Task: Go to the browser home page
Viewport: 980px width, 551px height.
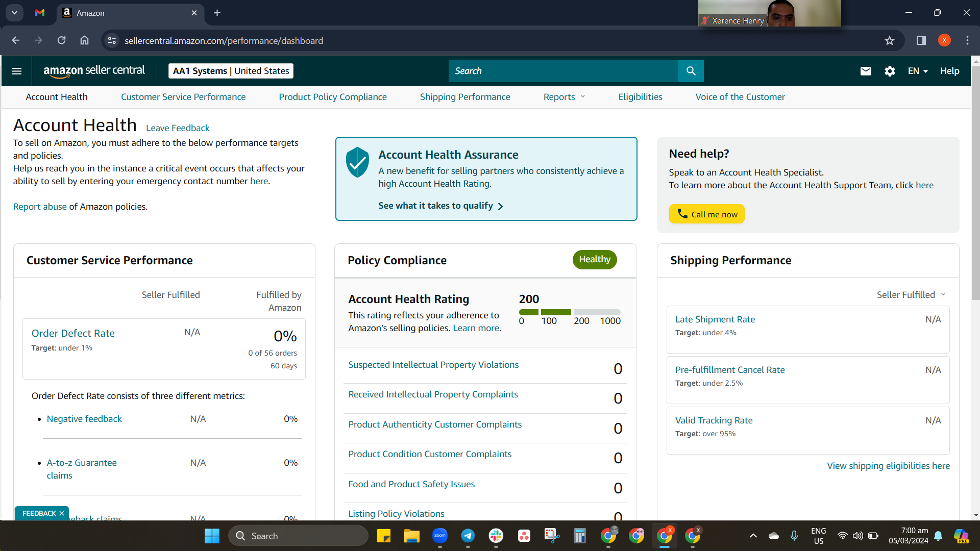Action: [84, 40]
